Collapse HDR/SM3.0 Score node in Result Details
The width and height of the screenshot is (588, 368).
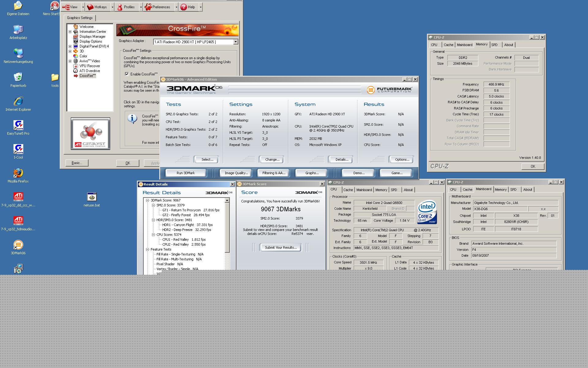point(153,220)
